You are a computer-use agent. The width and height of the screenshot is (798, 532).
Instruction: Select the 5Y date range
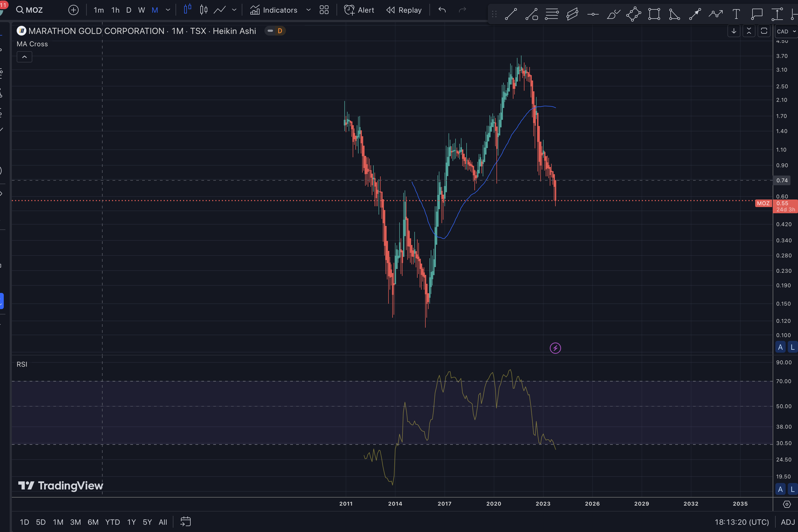pyautogui.click(x=147, y=522)
